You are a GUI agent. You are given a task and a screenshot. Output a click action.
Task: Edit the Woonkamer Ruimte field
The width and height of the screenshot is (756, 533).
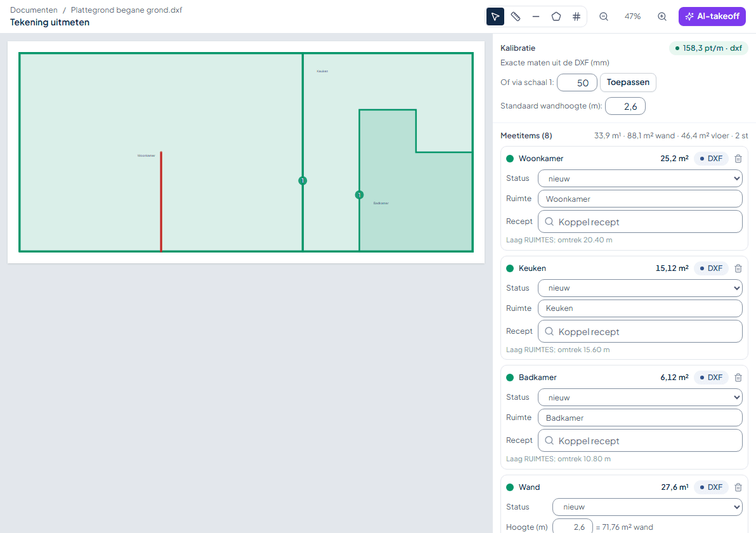pos(640,199)
